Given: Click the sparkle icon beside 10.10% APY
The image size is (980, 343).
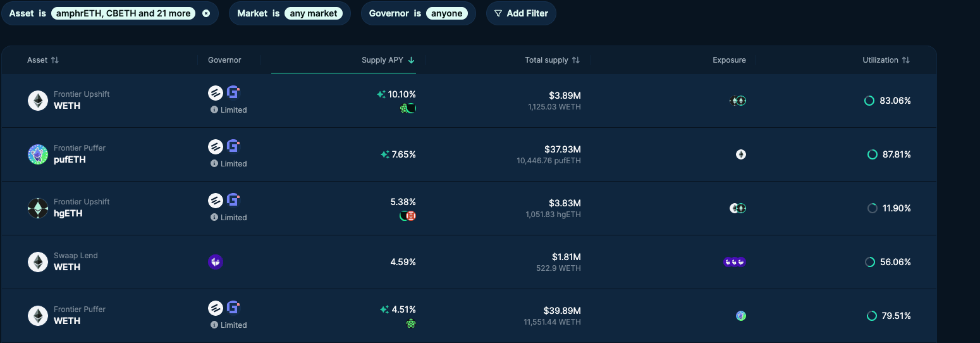Looking at the screenshot, I should [x=381, y=94].
